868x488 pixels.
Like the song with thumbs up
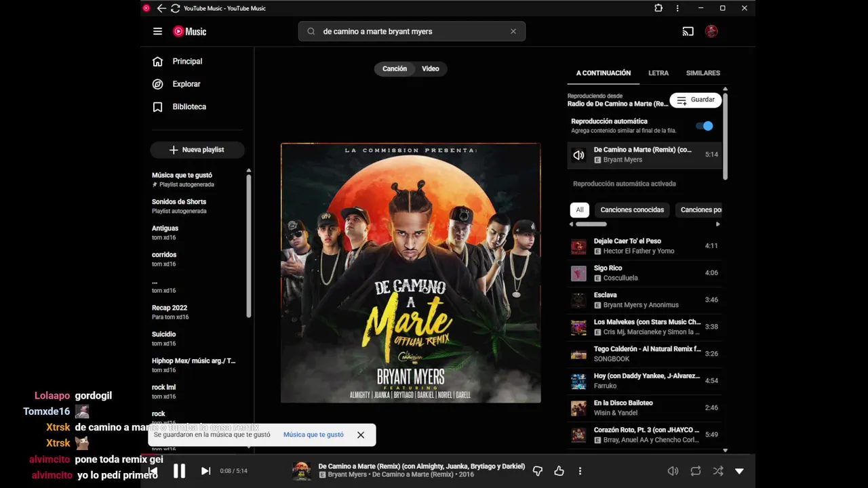tap(559, 471)
